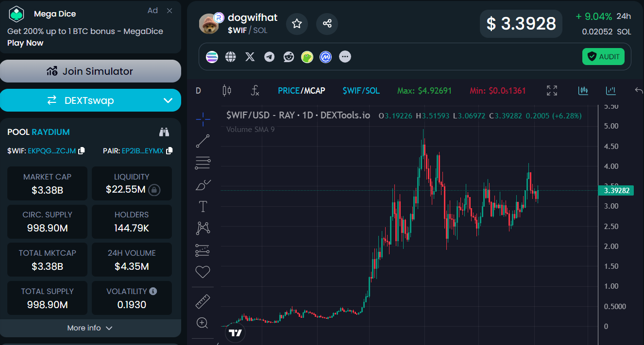
Task: Add dogwifhat to favorites with the star
Action: pyautogui.click(x=297, y=23)
